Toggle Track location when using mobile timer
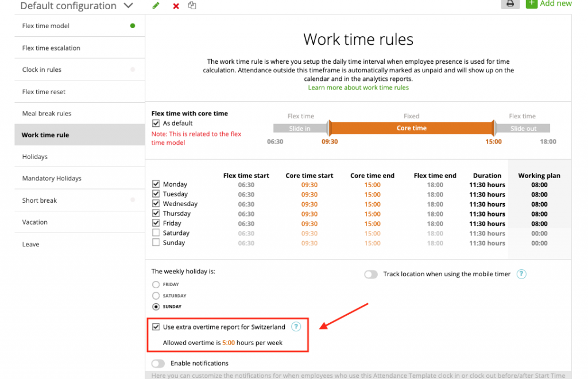The height and width of the screenshot is (379, 588). pos(371,274)
